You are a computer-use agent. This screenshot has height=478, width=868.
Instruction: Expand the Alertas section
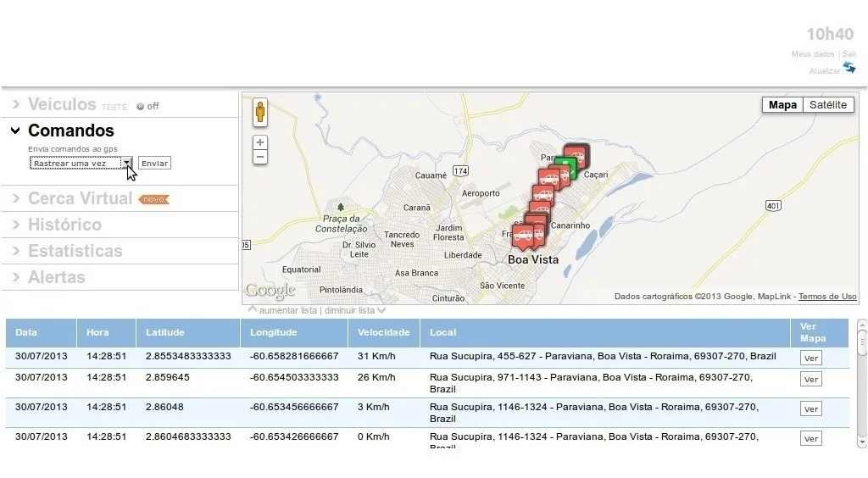[57, 277]
